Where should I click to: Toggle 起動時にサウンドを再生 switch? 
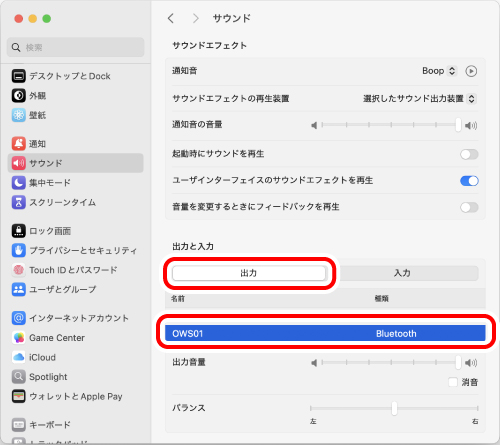tap(469, 154)
